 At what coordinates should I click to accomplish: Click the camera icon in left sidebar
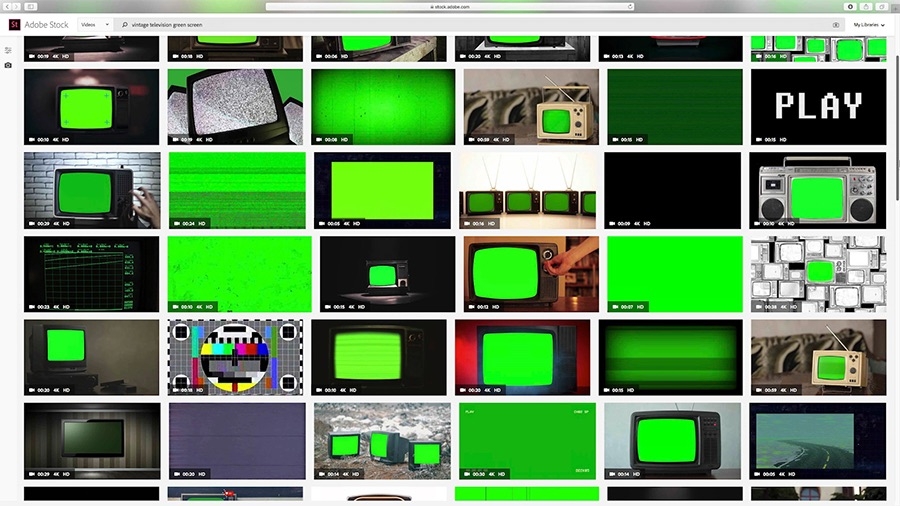pyautogui.click(x=8, y=65)
